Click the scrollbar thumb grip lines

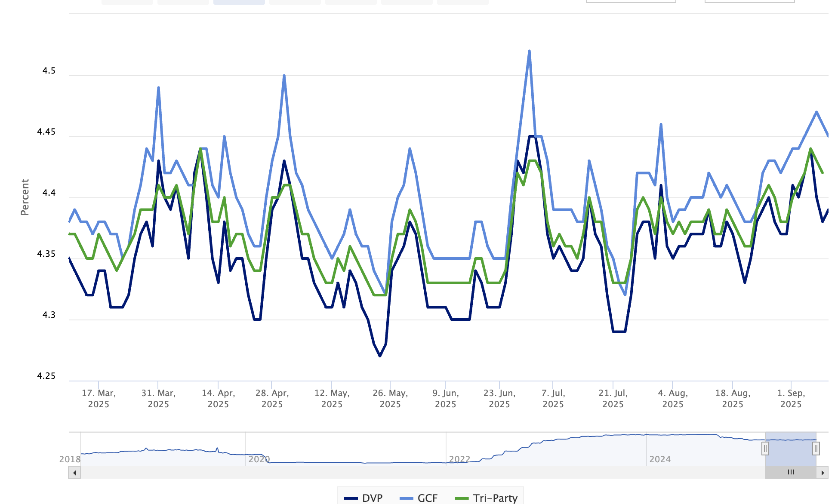(x=791, y=472)
